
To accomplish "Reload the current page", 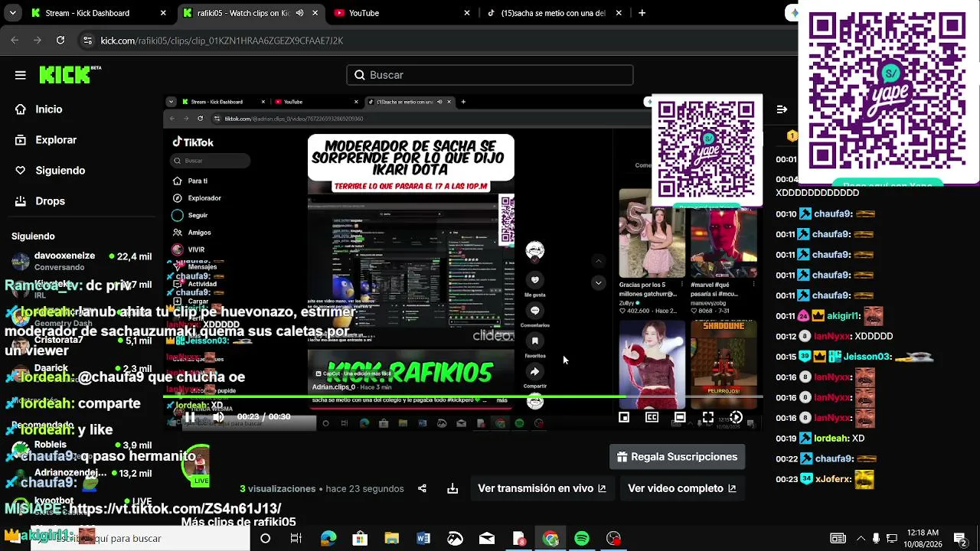I will click(60, 41).
